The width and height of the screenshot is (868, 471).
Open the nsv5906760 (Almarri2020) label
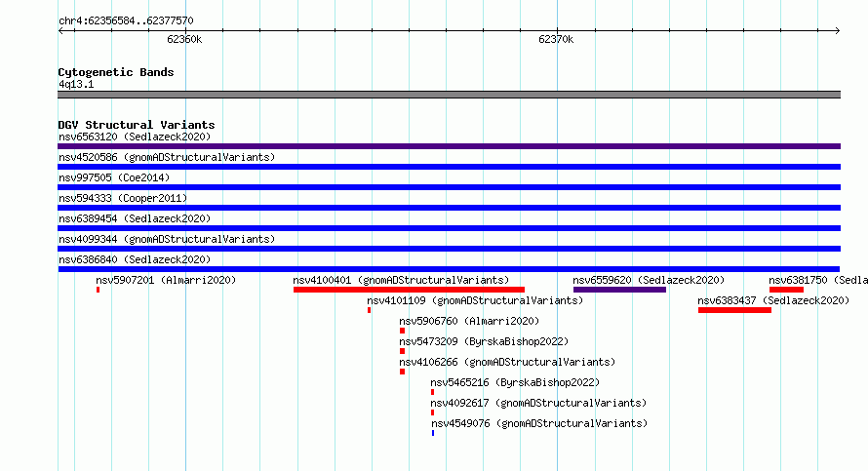pyautogui.click(x=469, y=321)
